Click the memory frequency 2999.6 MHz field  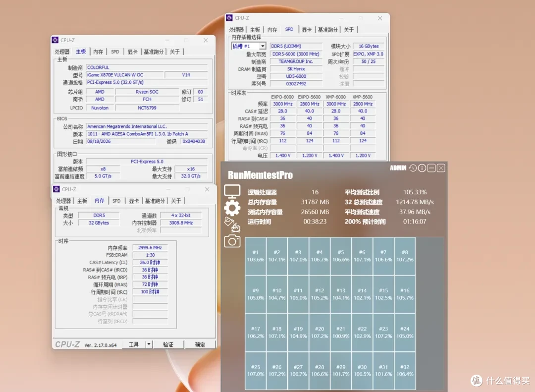pyautogui.click(x=150, y=248)
